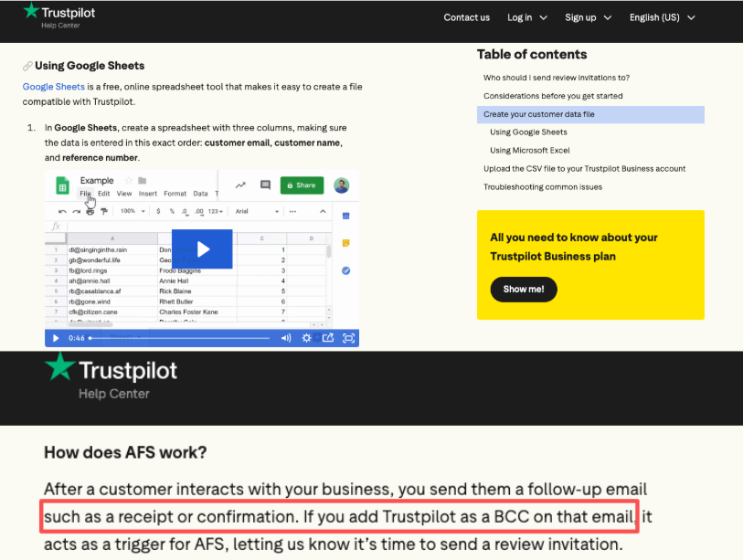Open the File menu shown in the Sheets video
The width and height of the screenshot is (743, 560).
click(87, 194)
